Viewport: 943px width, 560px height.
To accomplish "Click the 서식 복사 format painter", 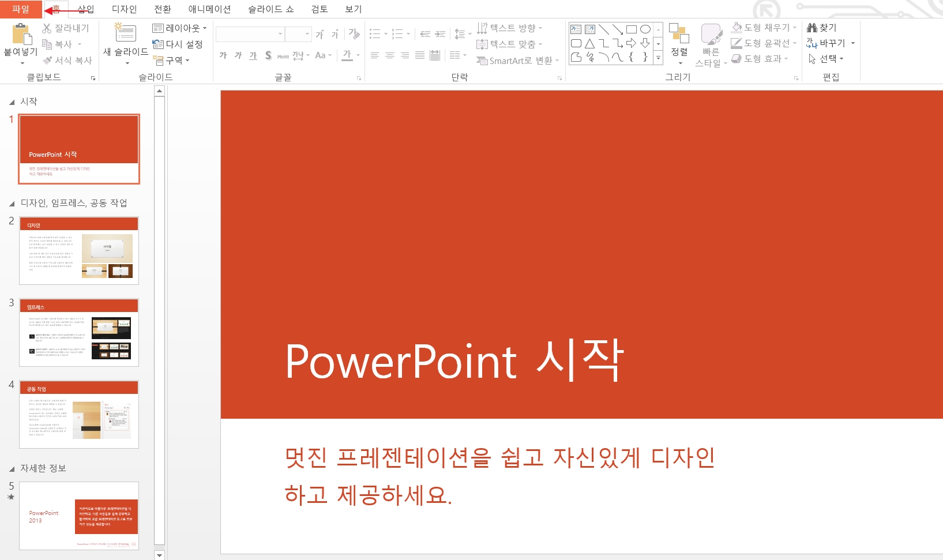I will (67, 60).
